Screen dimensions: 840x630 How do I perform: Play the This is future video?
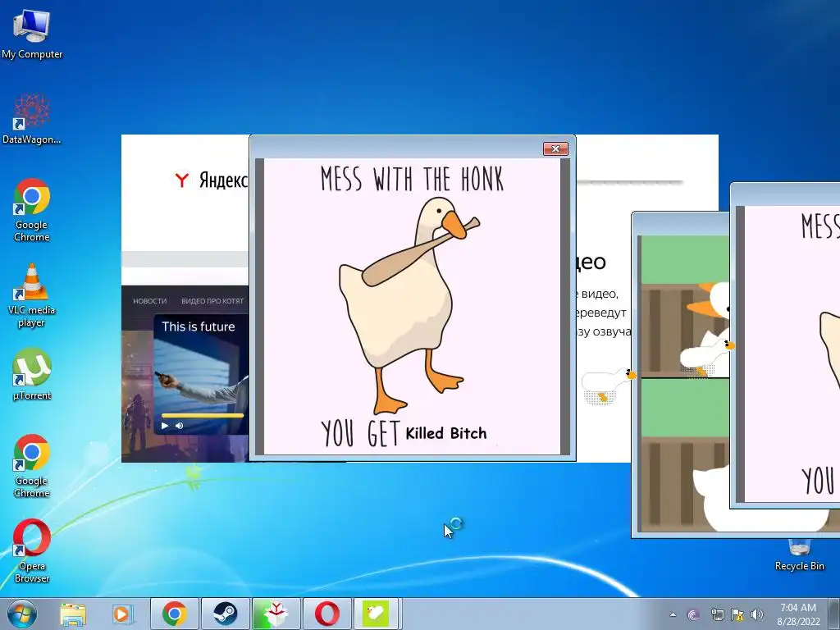click(164, 426)
